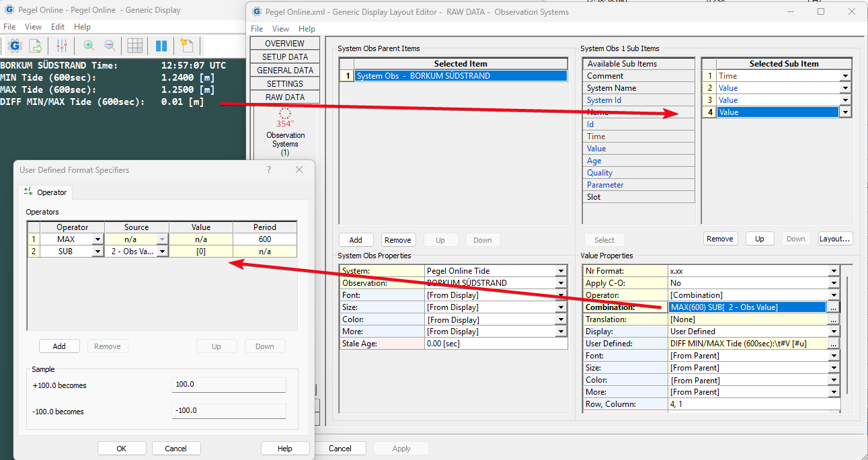The height and width of the screenshot is (460, 868).
Task: Open the Nr Format dropdown
Action: (x=834, y=271)
